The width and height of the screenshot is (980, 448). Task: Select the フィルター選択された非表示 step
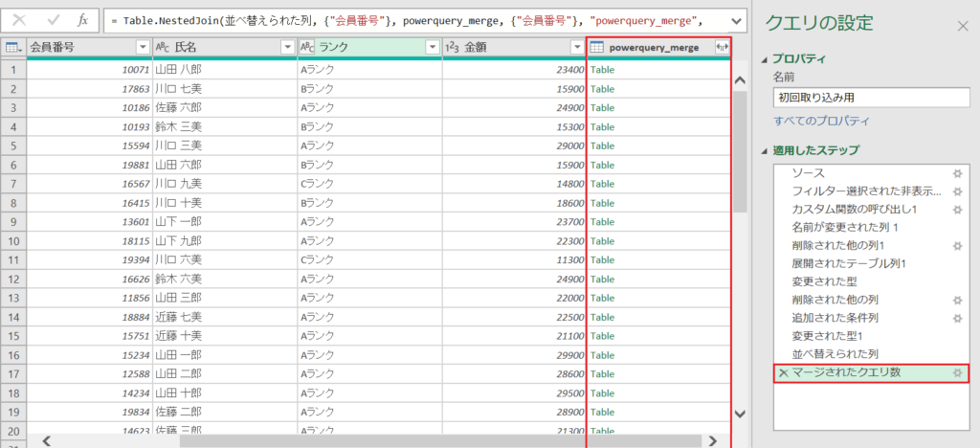pos(865,191)
